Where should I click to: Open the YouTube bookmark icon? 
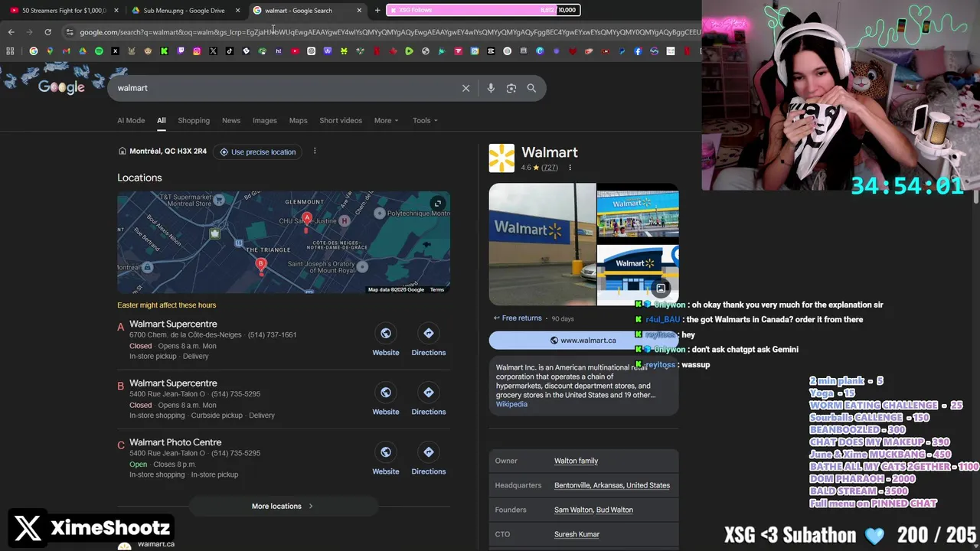pyautogui.click(x=295, y=51)
